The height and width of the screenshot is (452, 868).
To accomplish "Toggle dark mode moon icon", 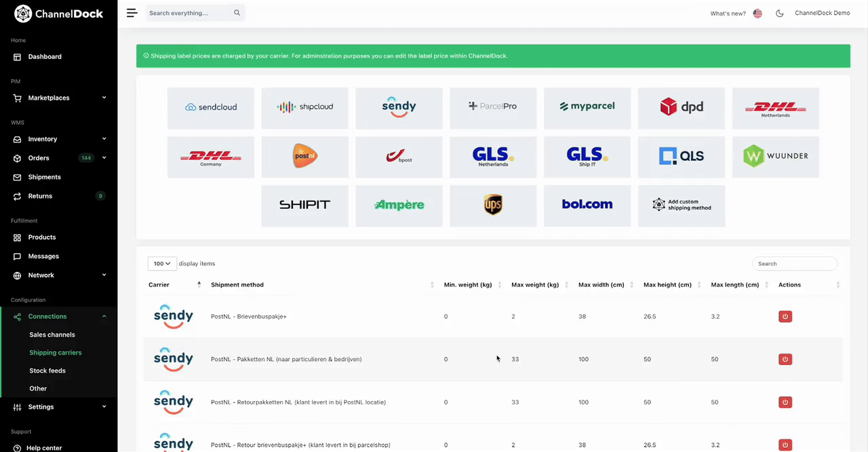I will click(x=780, y=14).
